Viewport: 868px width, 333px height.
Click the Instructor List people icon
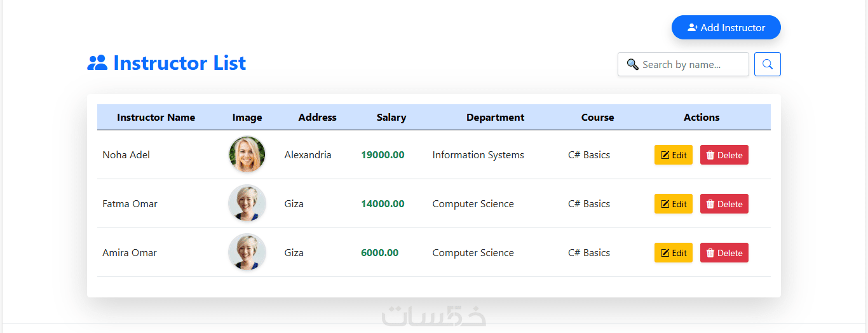(97, 63)
